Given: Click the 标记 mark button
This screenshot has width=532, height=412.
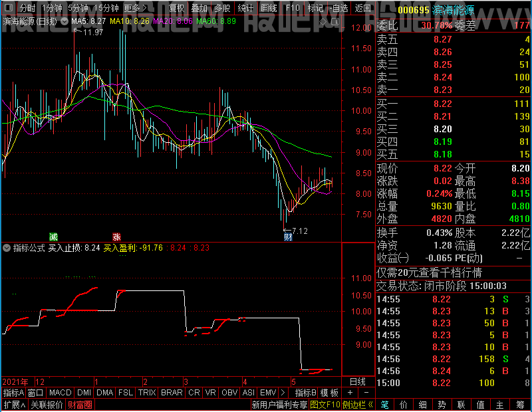Looking at the screenshot, I should (315, 8).
